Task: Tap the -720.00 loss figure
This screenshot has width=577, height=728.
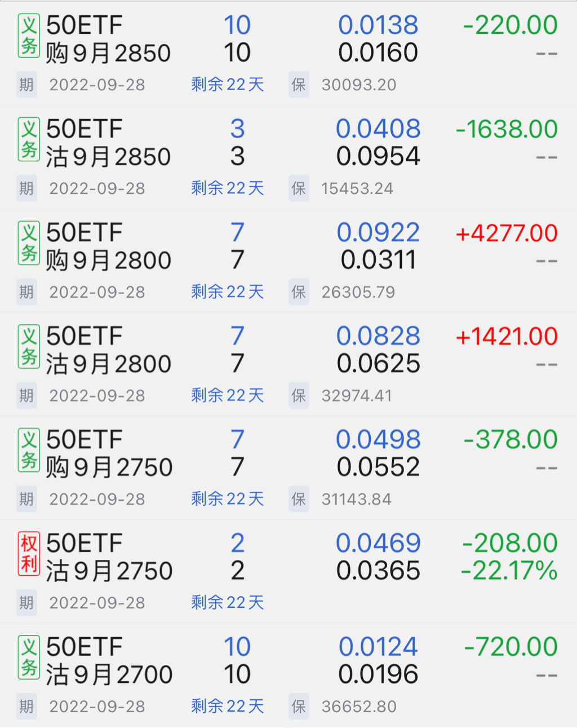Action: (x=511, y=647)
